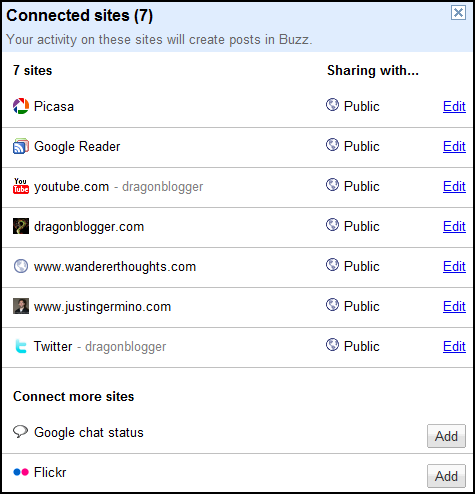This screenshot has height=494, width=475.
Task: Click the Twitter bird icon
Action: tap(21, 346)
